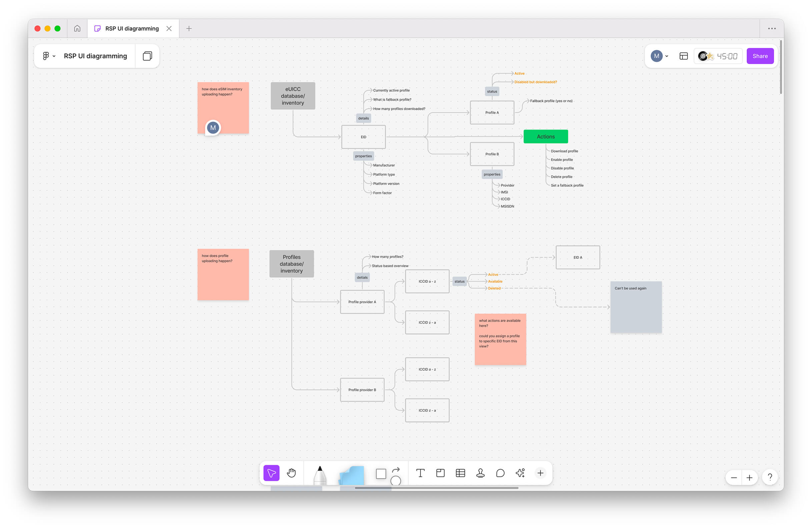Open the pages panel icon
This screenshot has width=812, height=528.
coord(147,56)
